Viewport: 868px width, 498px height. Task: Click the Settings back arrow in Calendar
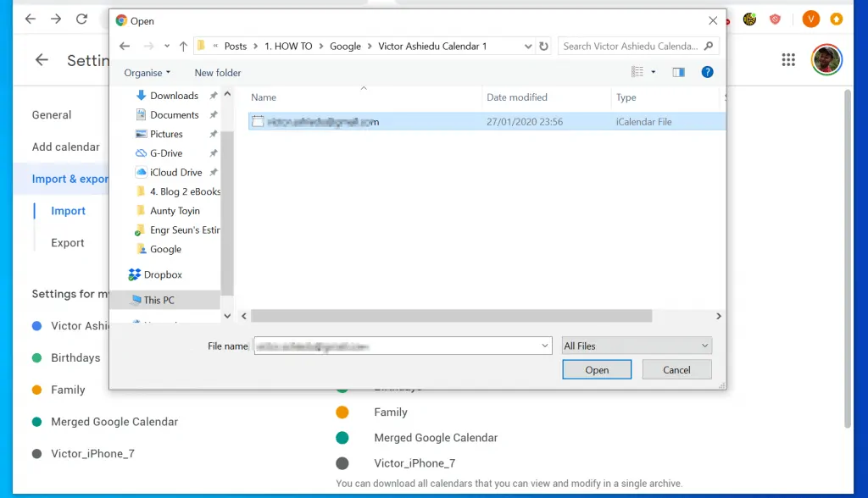(x=42, y=60)
